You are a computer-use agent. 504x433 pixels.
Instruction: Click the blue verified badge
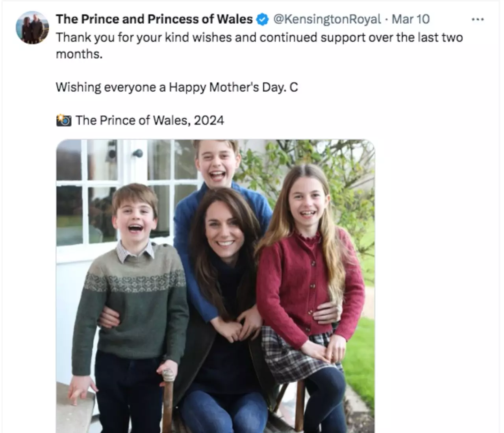click(x=262, y=19)
